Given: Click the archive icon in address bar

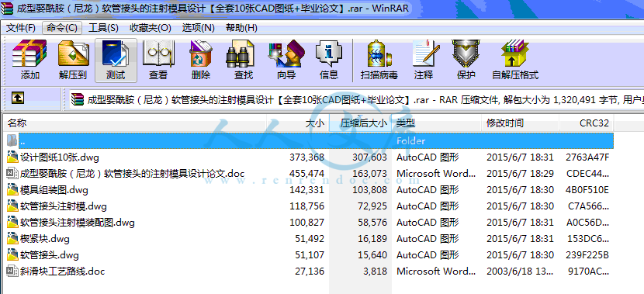Looking at the screenshot, I should [x=77, y=99].
